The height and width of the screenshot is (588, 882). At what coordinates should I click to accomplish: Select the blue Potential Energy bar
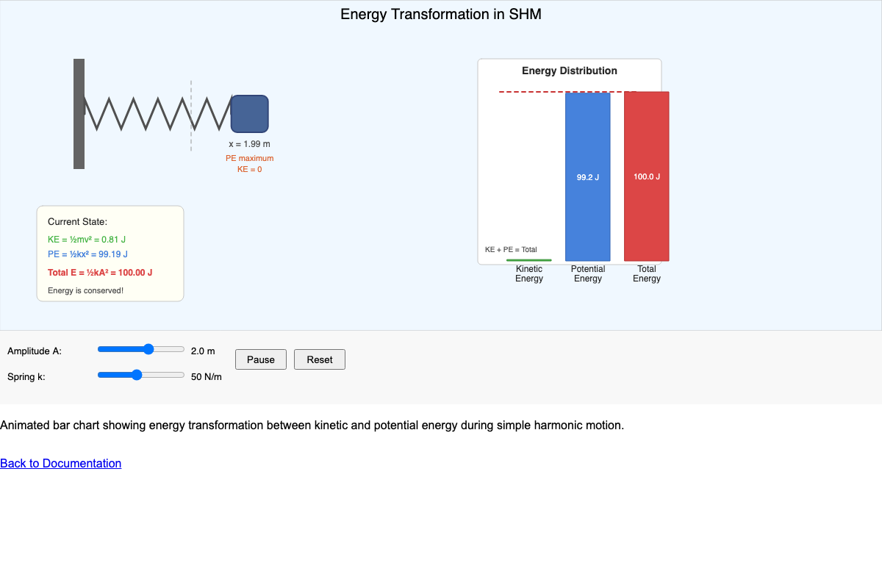587,176
